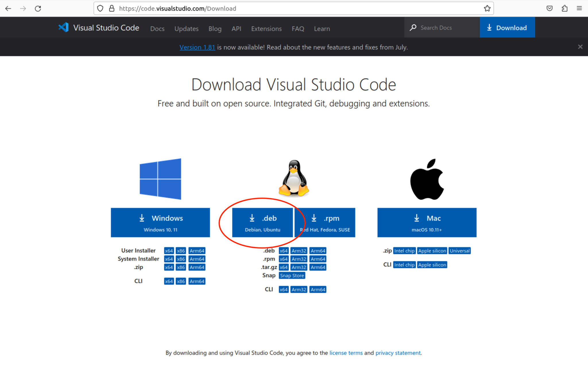Open the save-to-pocket icon near the toolbar

coord(550,8)
